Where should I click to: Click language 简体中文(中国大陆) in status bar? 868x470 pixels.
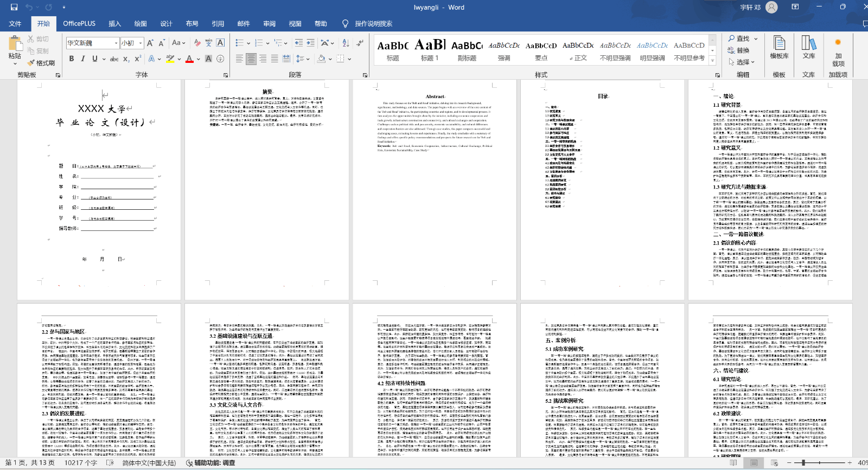149,463
